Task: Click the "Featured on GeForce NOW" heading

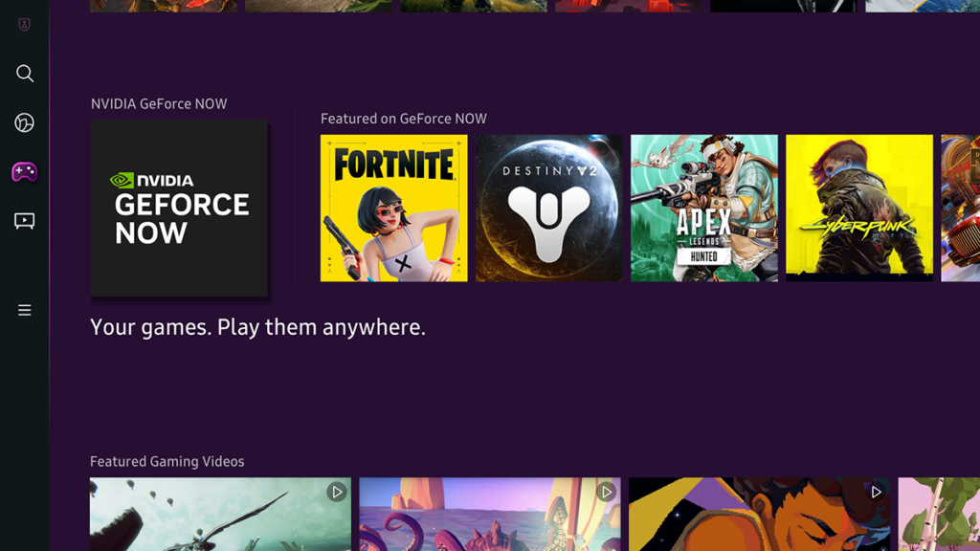Action: [x=403, y=119]
